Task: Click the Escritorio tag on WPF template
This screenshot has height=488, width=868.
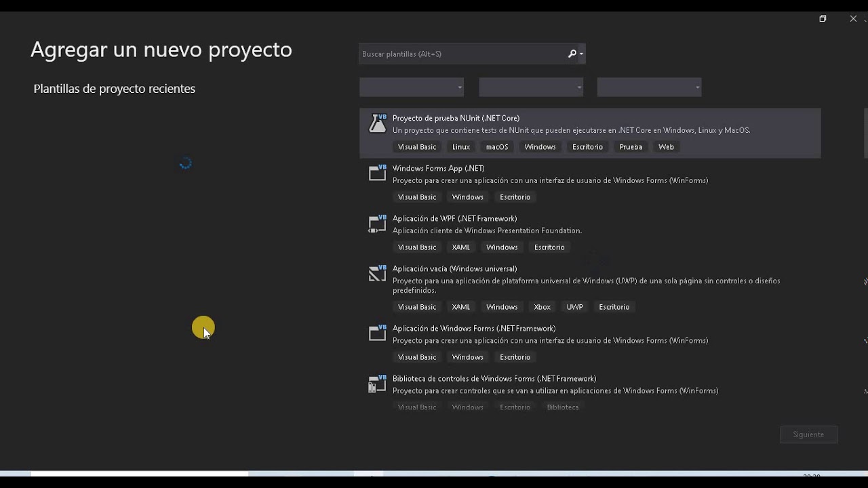Action: [549, 247]
